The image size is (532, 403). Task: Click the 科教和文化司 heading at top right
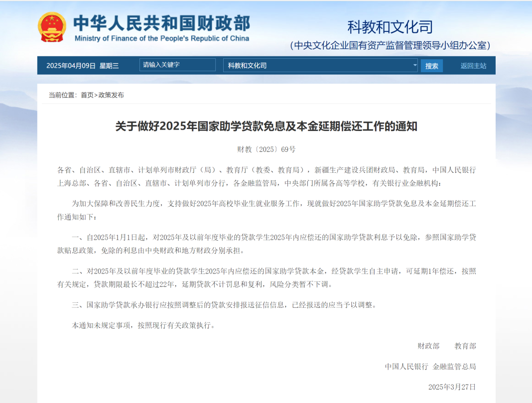click(x=390, y=26)
